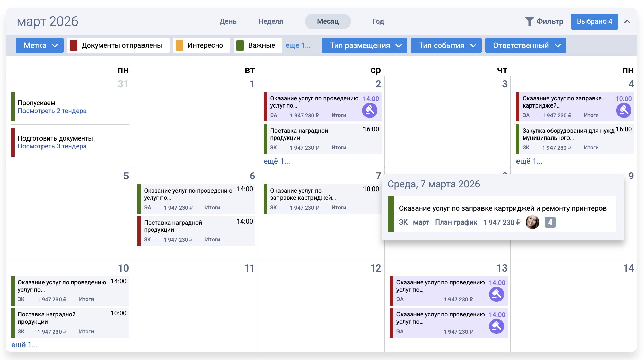Viewport: 644px width, 360px height.
Task: Open the 'Ответственный' dropdown
Action: pos(525,45)
